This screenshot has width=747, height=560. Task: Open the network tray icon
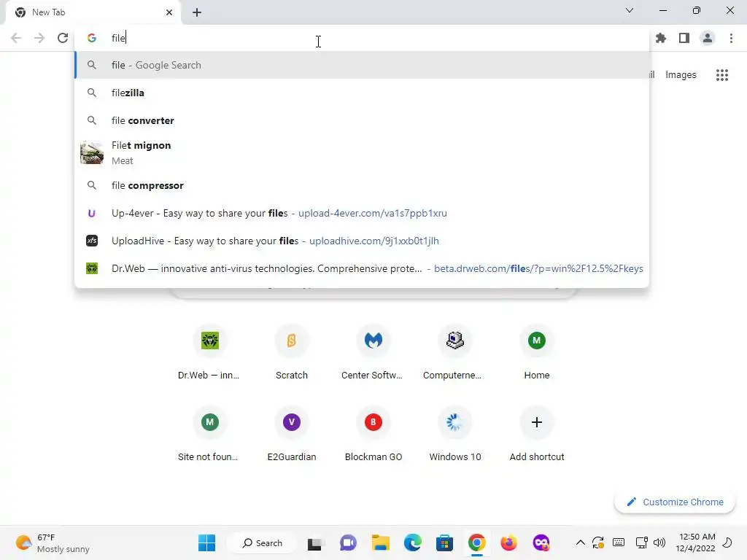point(641,542)
